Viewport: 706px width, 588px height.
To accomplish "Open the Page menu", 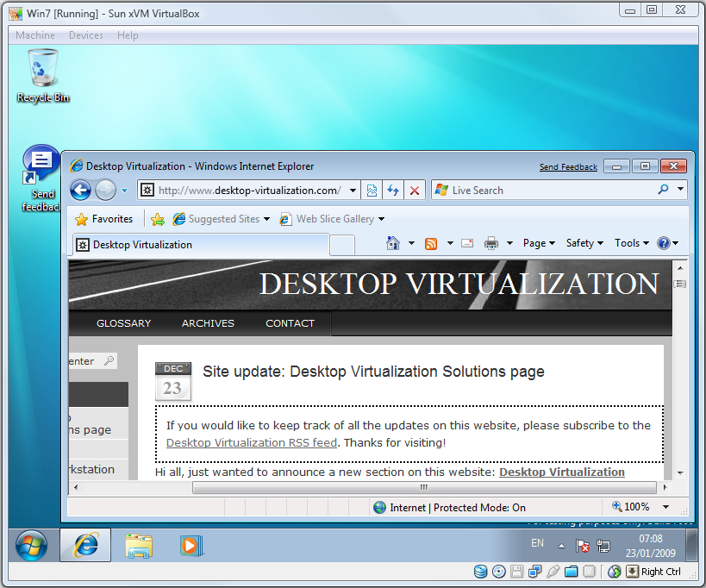I will (539, 243).
